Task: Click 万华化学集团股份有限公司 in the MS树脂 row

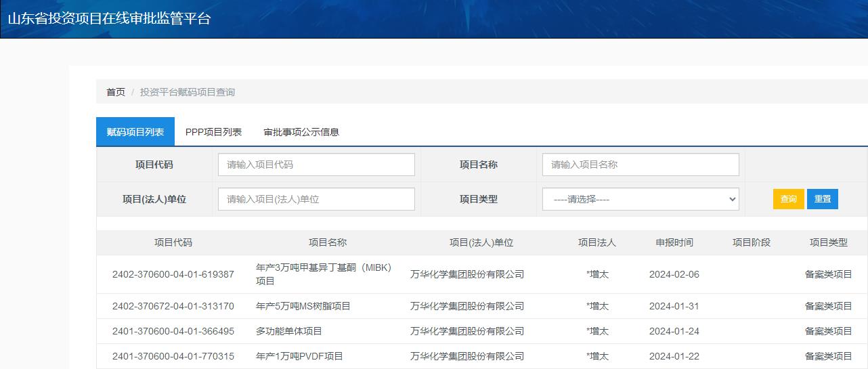Action: [467, 306]
